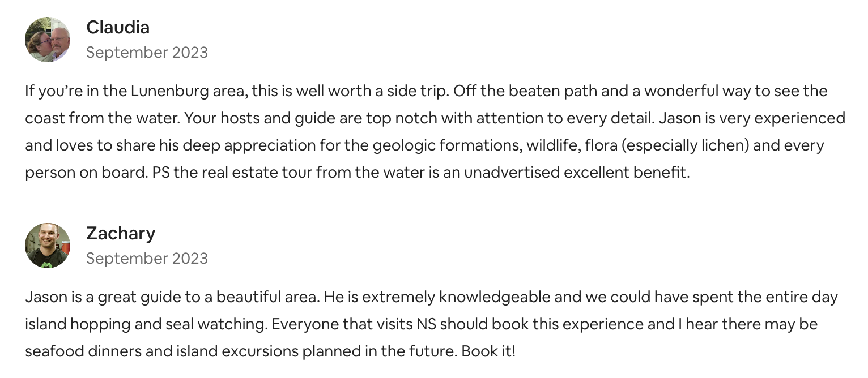Click the reviewer name Claudia
The width and height of the screenshot is (868, 378).
pyautogui.click(x=118, y=27)
